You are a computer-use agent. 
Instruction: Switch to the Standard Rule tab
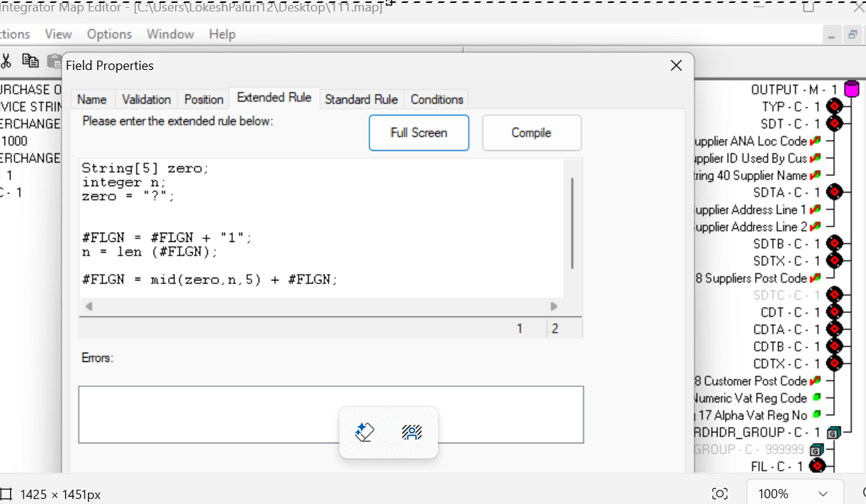pos(361,99)
